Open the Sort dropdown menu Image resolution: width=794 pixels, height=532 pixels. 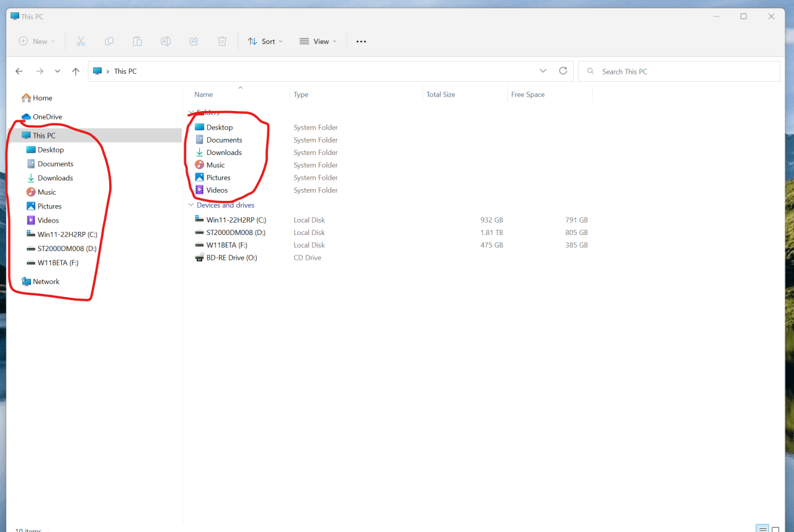coord(265,42)
